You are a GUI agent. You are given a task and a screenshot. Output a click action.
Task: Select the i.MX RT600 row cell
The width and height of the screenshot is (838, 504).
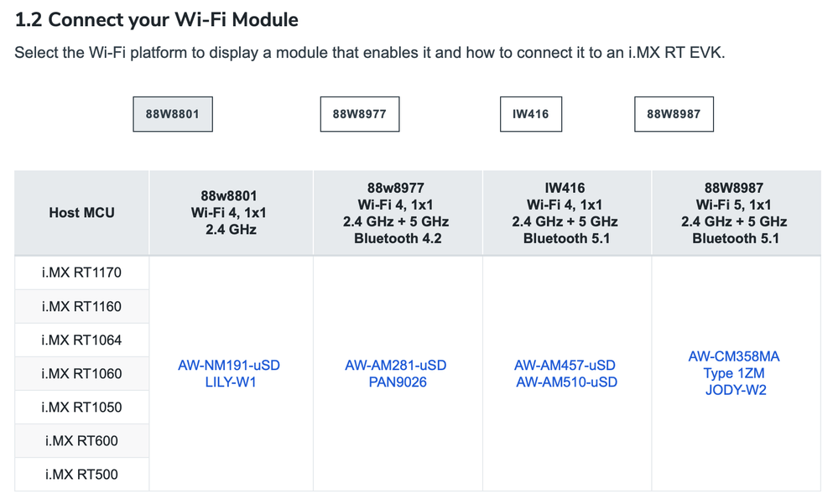(x=81, y=440)
